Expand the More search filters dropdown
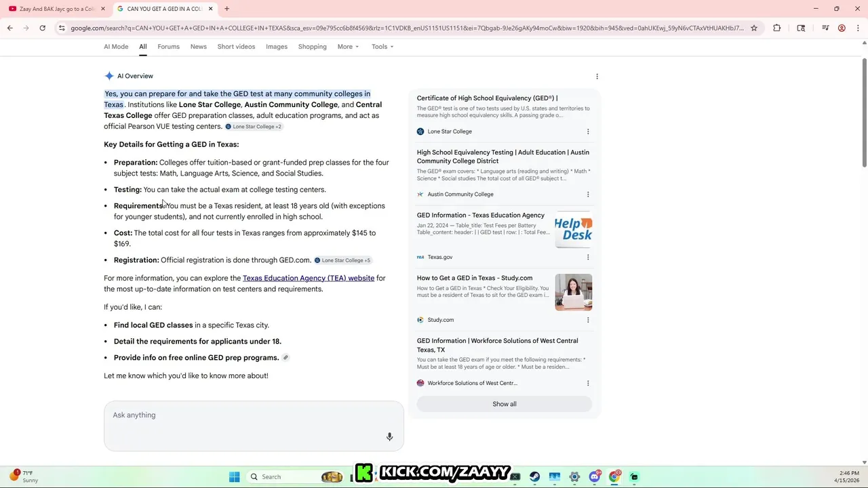Screen dimensions: 868x488 click(x=348, y=47)
